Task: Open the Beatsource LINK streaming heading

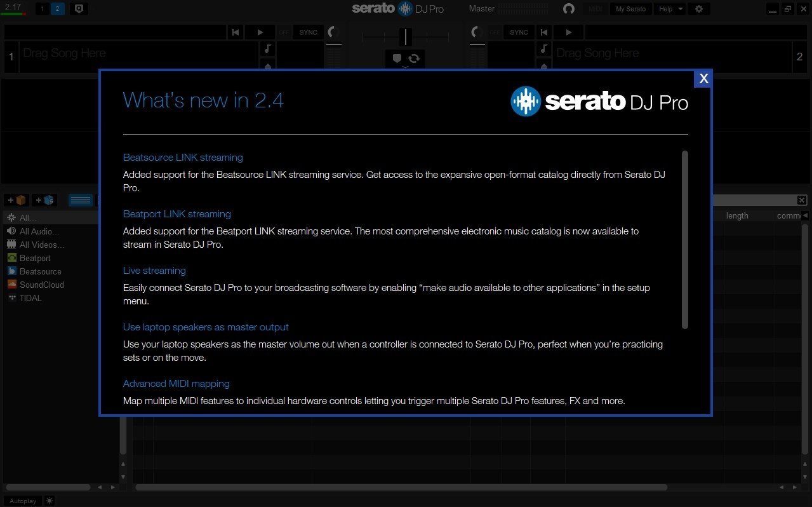Action: click(x=183, y=158)
